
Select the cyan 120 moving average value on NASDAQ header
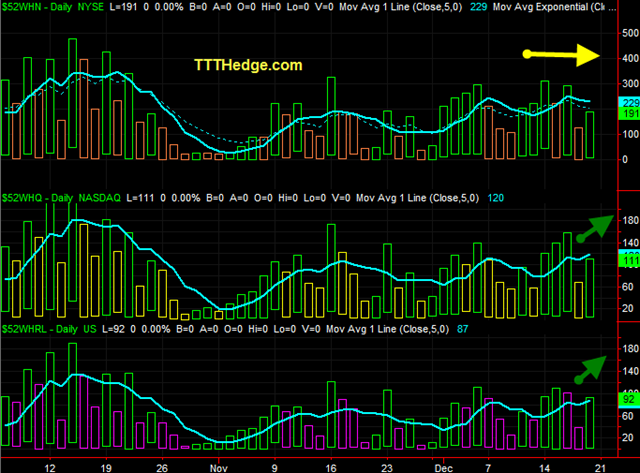click(x=496, y=198)
